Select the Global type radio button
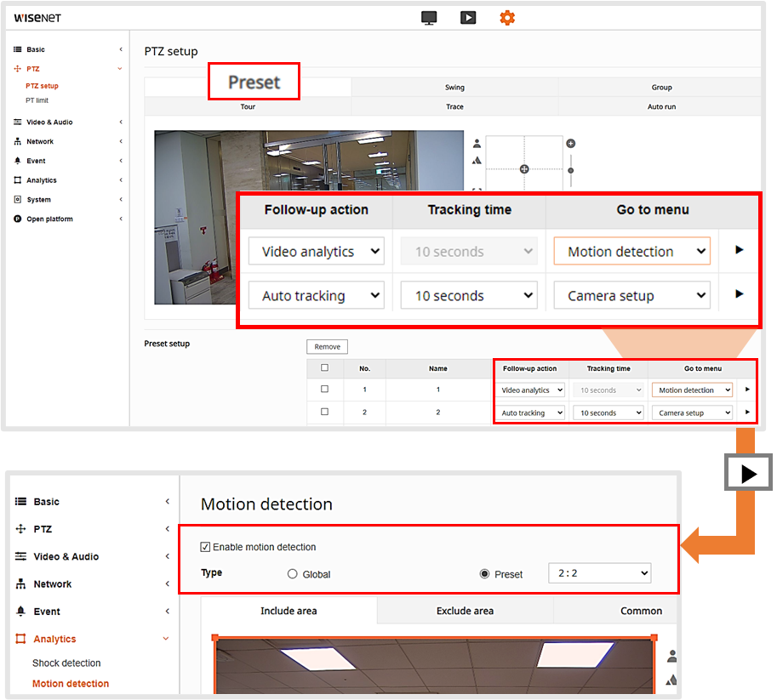 point(294,574)
